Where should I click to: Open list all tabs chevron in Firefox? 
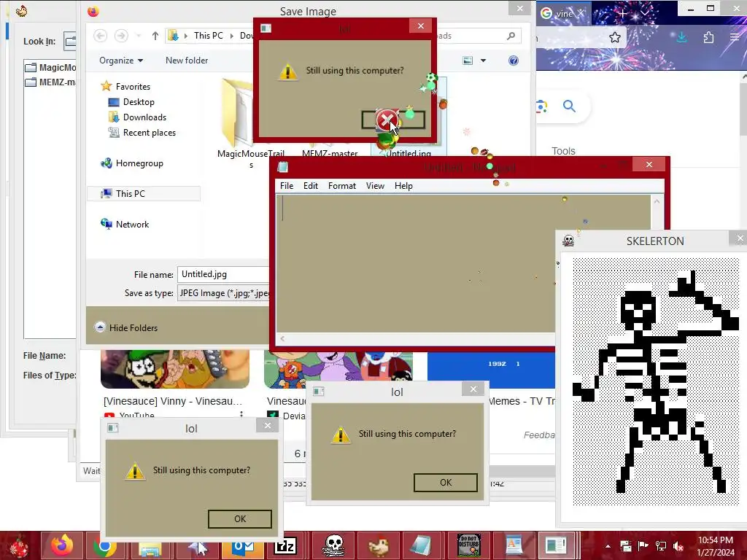[645, 13]
